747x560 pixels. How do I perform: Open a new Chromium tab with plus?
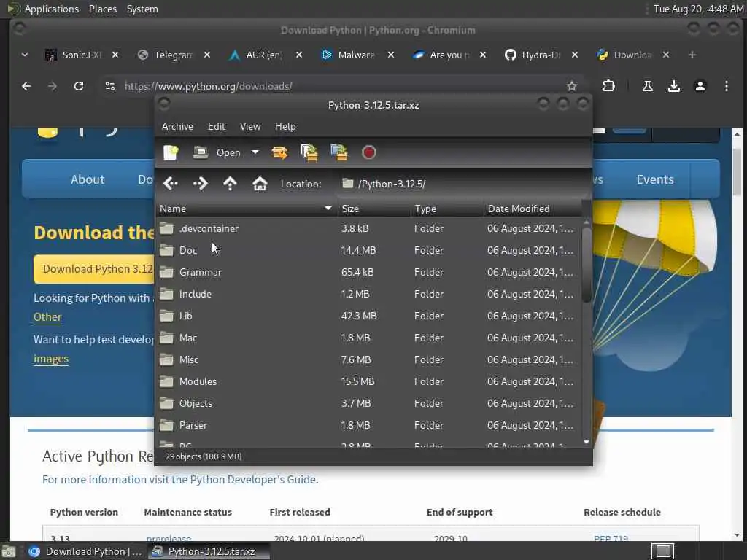pyautogui.click(x=692, y=55)
